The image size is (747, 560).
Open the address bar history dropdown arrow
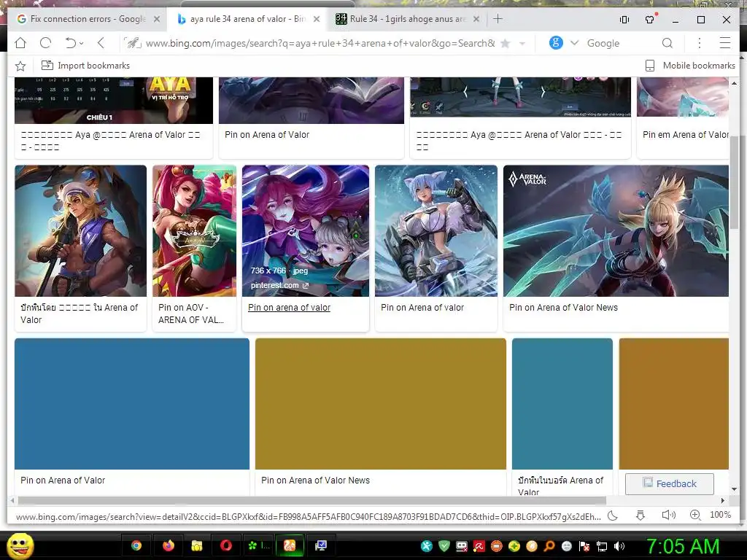point(522,43)
